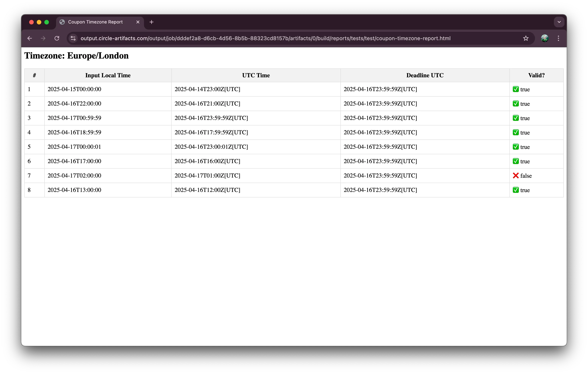Select the cell '2025-04-17T02:00:00'
The width and height of the screenshot is (588, 374).
[x=108, y=176]
